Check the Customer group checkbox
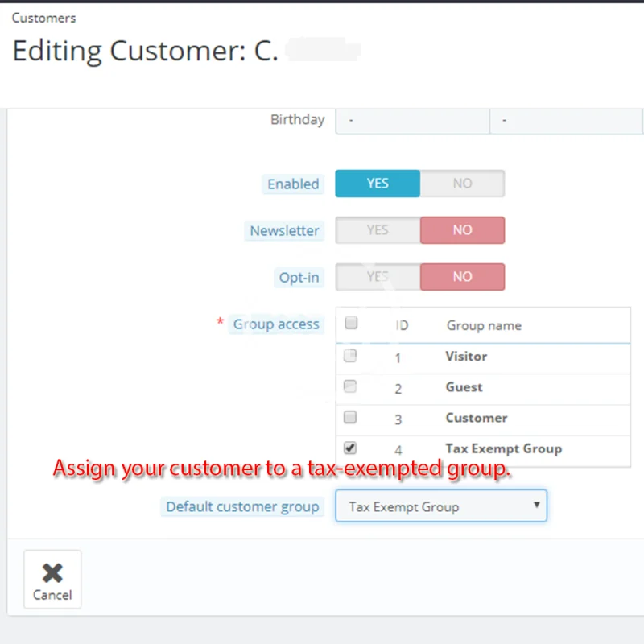This screenshot has width=644, height=644. click(350, 417)
